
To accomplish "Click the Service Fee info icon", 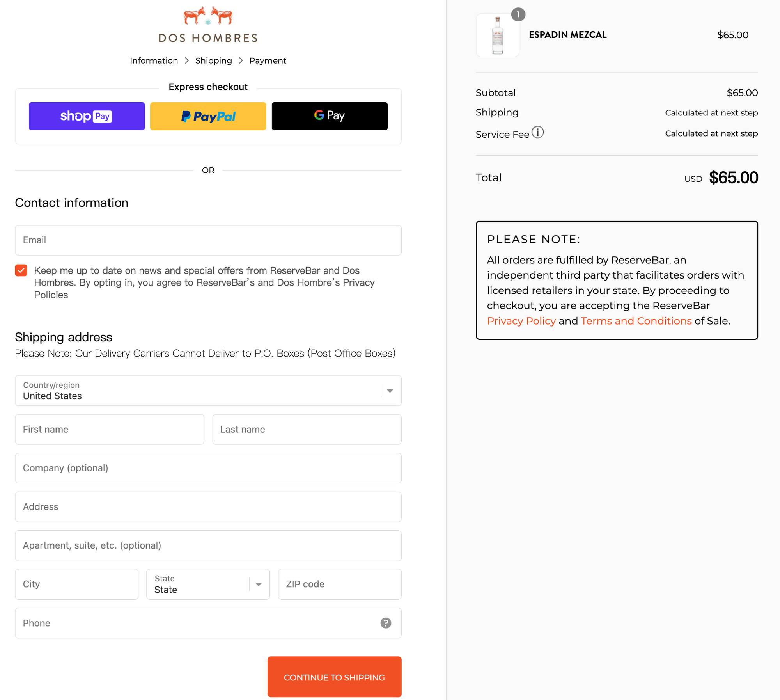I will click(x=537, y=133).
